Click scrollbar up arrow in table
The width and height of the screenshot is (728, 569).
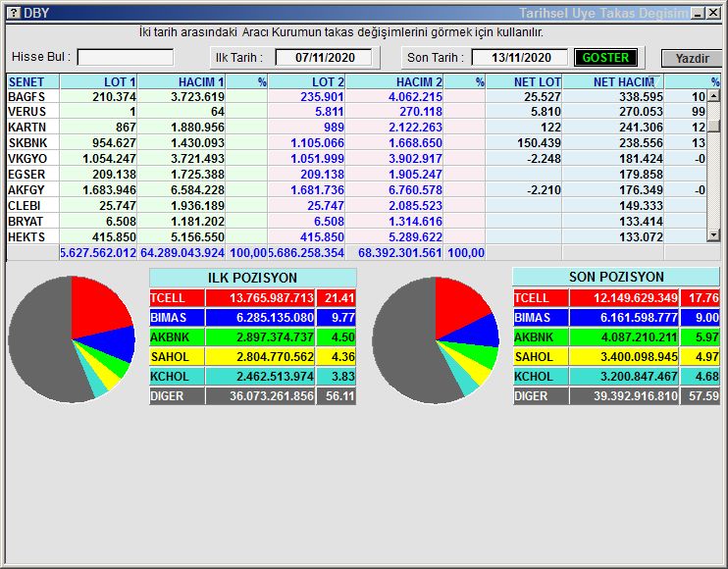[x=713, y=96]
